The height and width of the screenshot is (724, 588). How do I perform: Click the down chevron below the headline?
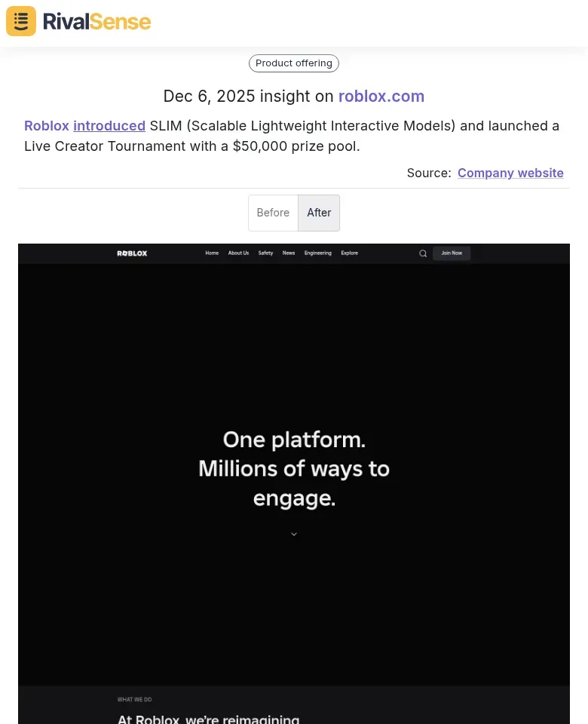[294, 534]
